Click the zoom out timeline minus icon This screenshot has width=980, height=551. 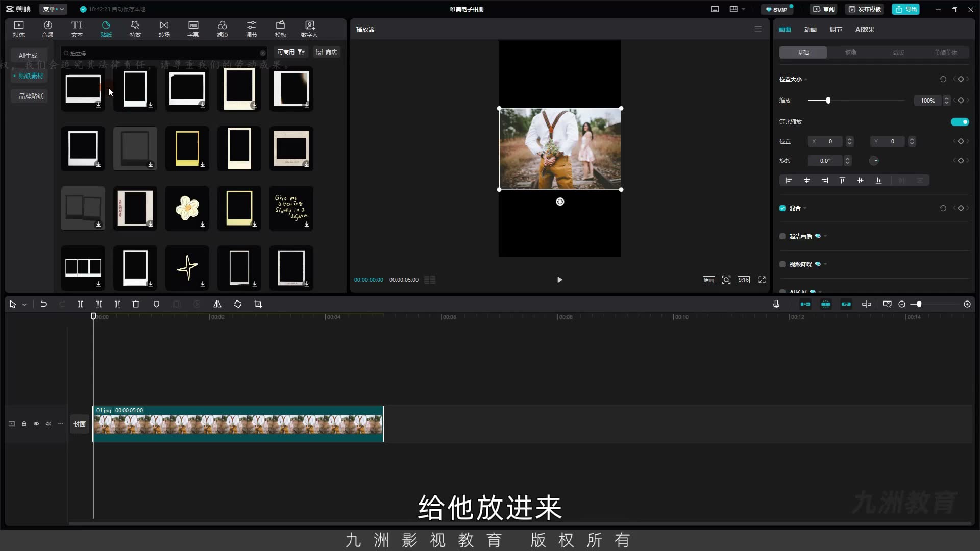902,304
